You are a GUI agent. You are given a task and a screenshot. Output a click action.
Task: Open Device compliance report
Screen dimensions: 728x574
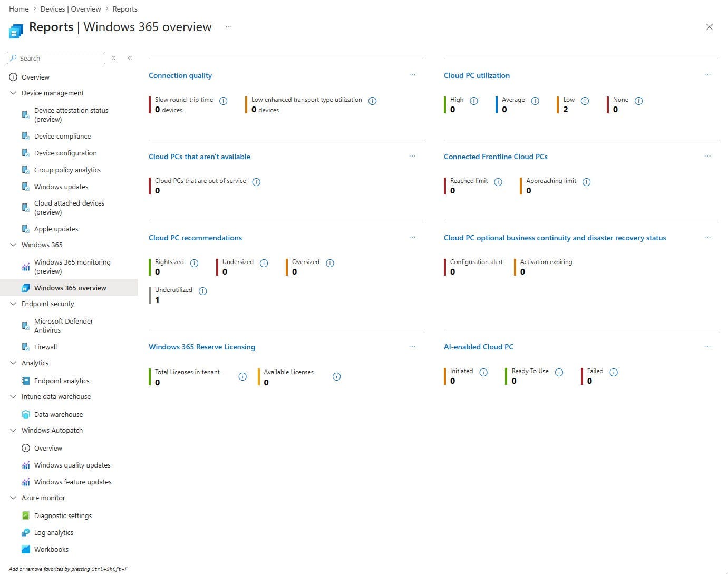pos(62,136)
